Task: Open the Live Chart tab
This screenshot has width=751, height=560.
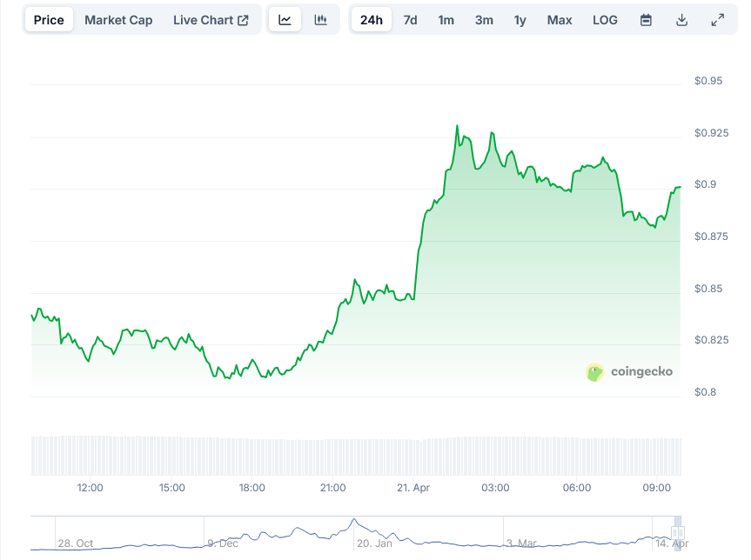Action: [x=205, y=19]
